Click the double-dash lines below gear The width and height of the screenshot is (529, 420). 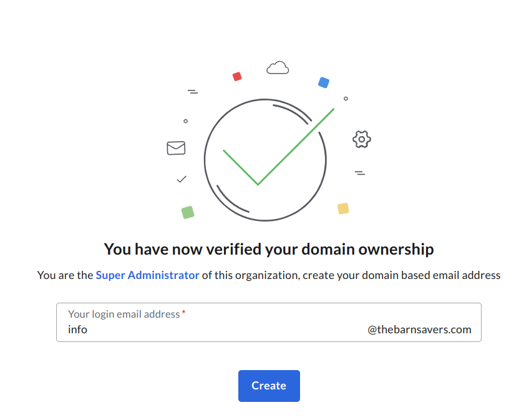(x=360, y=173)
